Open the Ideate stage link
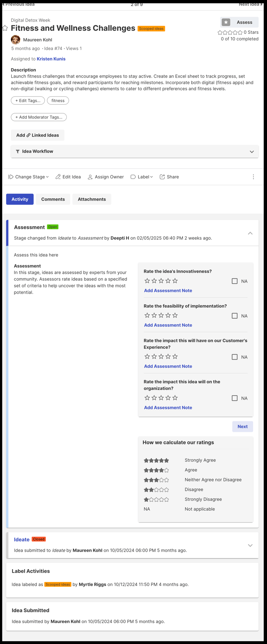 pyautogui.click(x=22, y=540)
